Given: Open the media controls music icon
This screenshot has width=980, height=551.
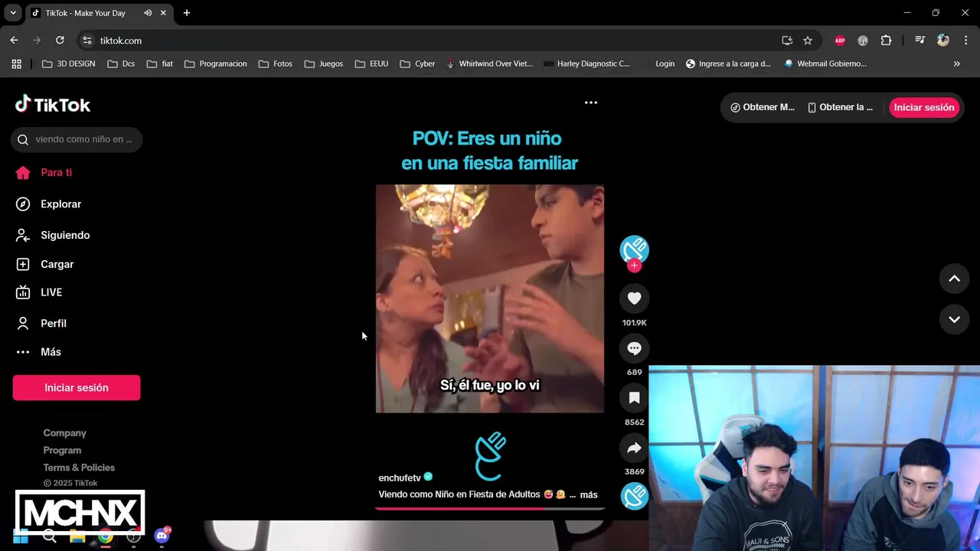Looking at the screenshot, I should (920, 41).
